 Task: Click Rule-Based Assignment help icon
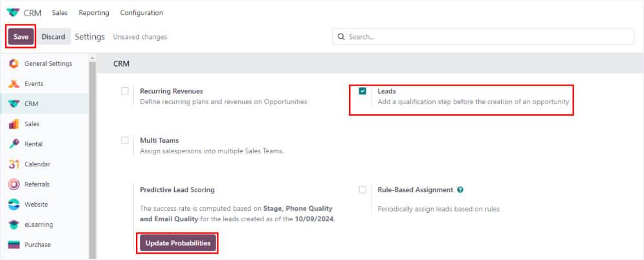(460, 190)
